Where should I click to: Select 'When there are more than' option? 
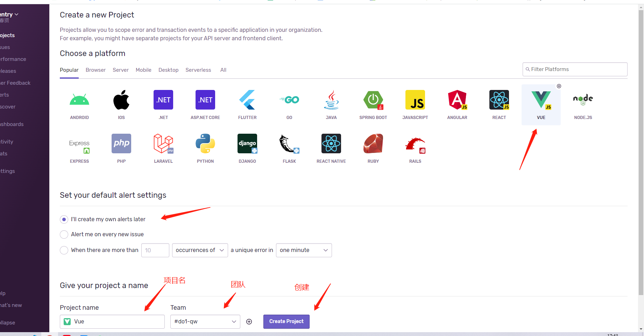coord(64,250)
